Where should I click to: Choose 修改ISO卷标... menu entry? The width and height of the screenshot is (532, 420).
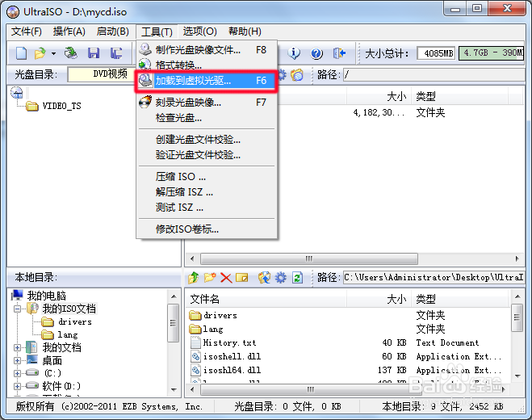(207, 229)
